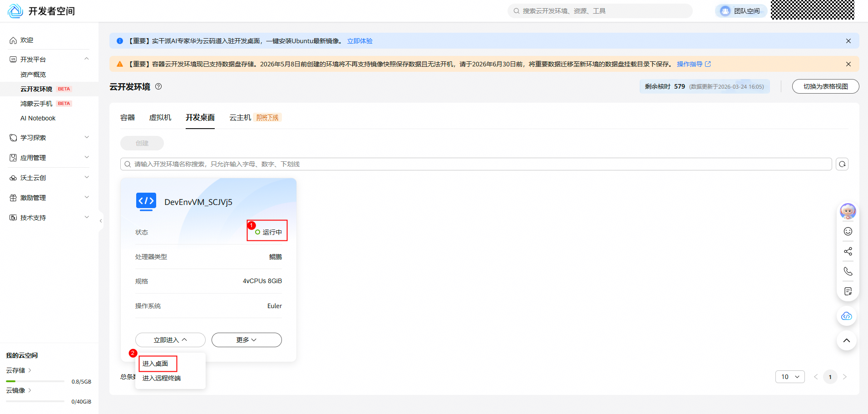Expand the 技术支持 section chevron
This screenshot has width=868, height=414.
coord(87,217)
